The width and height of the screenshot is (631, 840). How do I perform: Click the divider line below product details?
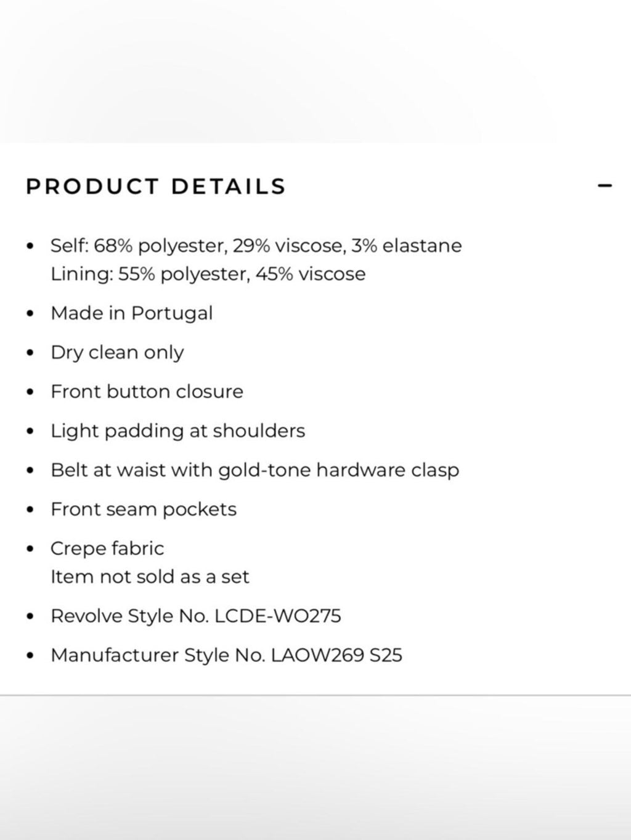(315, 695)
